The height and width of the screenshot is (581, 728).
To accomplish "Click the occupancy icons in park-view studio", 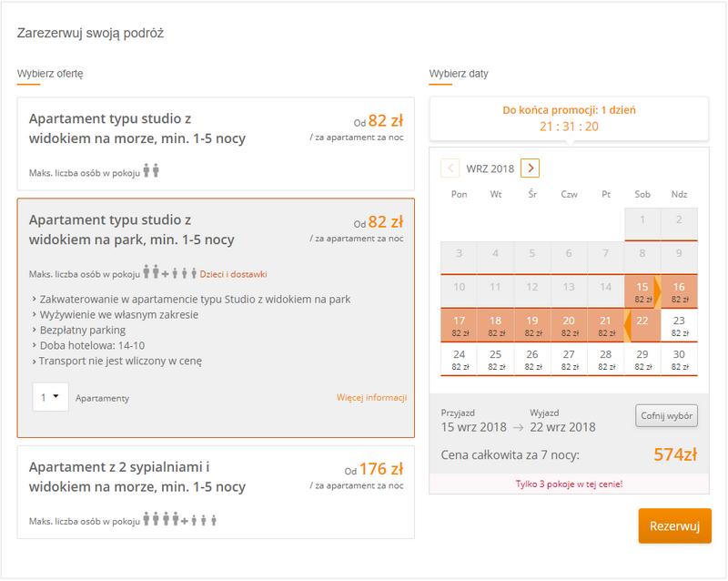I will pos(169,272).
